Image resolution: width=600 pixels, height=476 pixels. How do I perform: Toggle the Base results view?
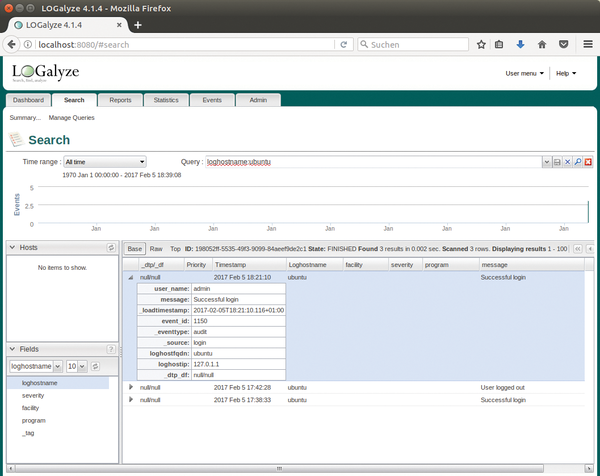coord(135,247)
